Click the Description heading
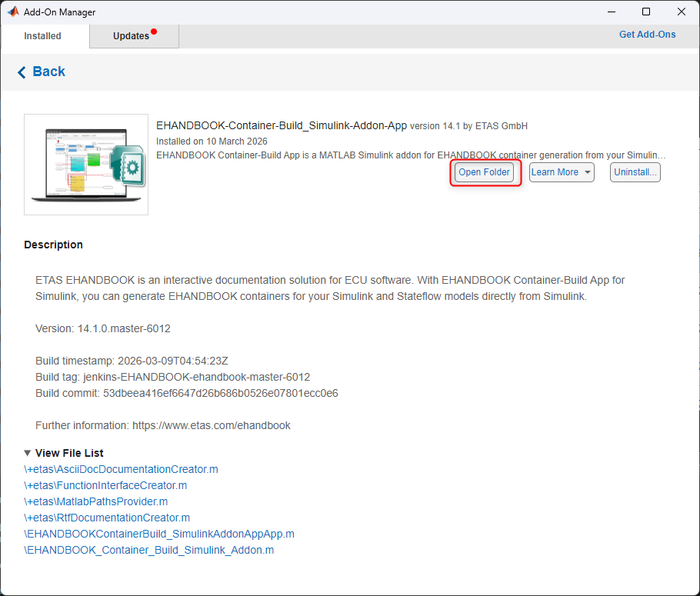Image resolution: width=700 pixels, height=596 pixels. coord(54,245)
